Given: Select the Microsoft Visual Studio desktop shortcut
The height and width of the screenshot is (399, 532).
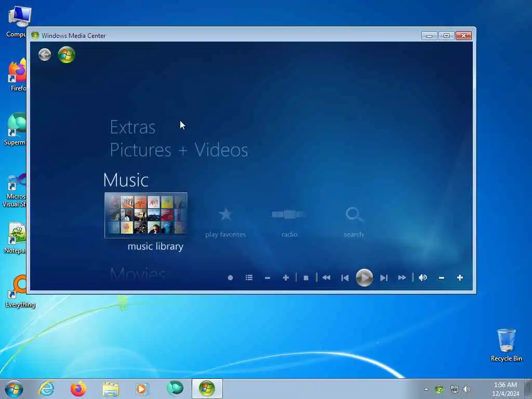Looking at the screenshot, I should pyautogui.click(x=14, y=190).
